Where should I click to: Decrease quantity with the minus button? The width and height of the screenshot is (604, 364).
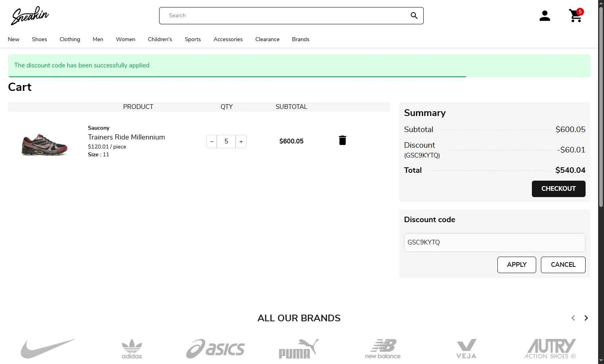pyautogui.click(x=212, y=141)
